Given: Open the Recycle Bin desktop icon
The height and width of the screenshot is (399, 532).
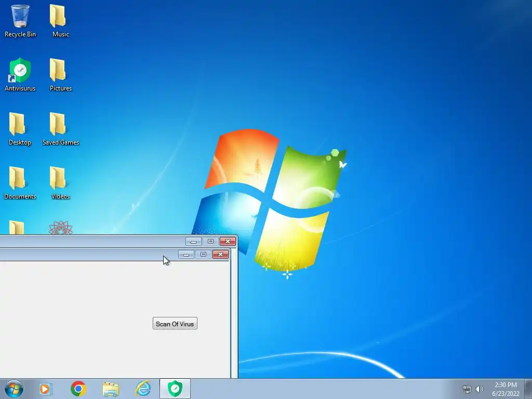Looking at the screenshot, I should tap(20, 20).
